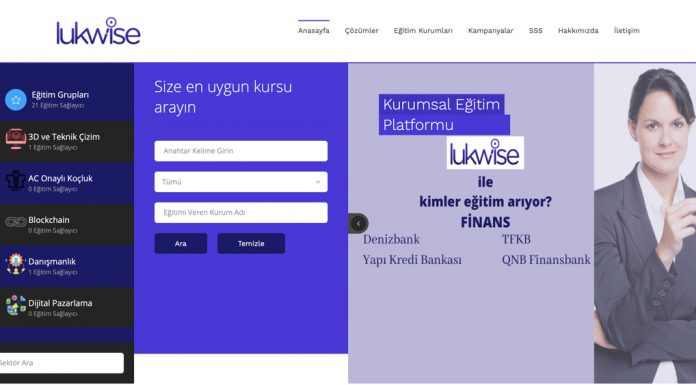Click the star icon beside Eğitim Grupları
The width and height of the screenshot is (696, 385).
(16, 100)
